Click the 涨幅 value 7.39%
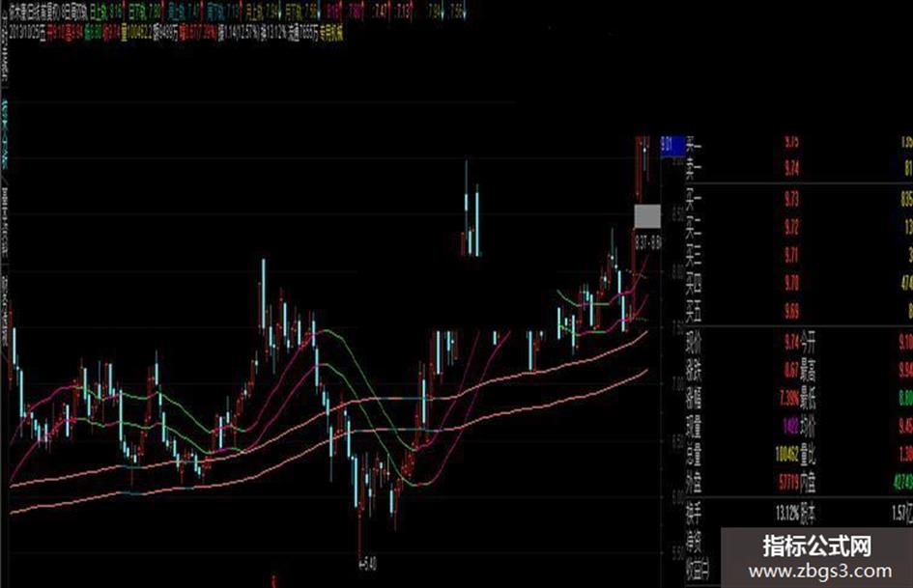The height and width of the screenshot is (588, 913). [x=789, y=399]
